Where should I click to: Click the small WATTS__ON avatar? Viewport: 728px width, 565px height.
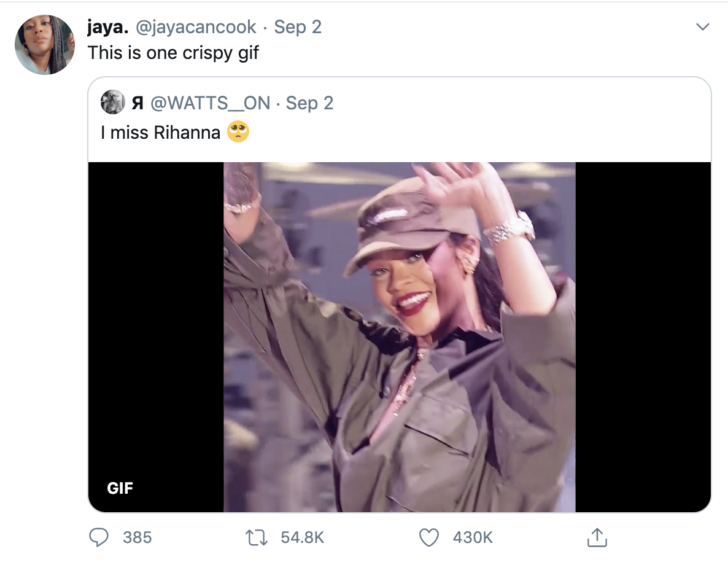point(113,103)
